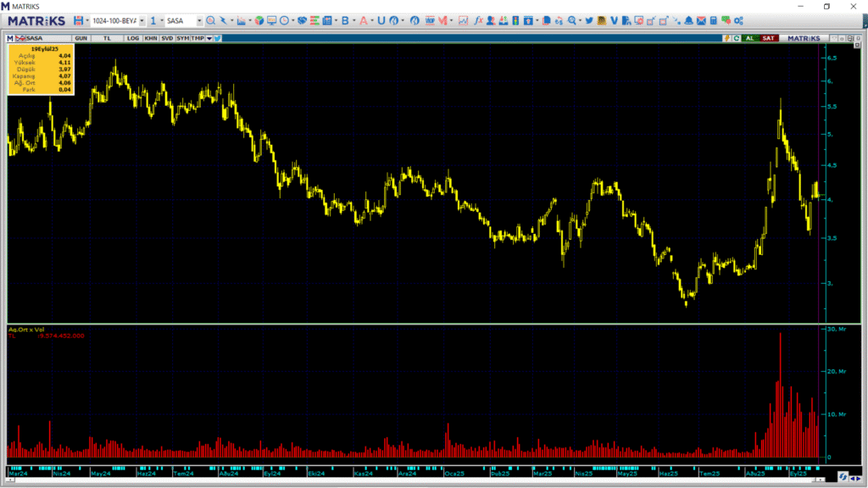
Task: Click the envelope mail icon
Action: [702, 20]
